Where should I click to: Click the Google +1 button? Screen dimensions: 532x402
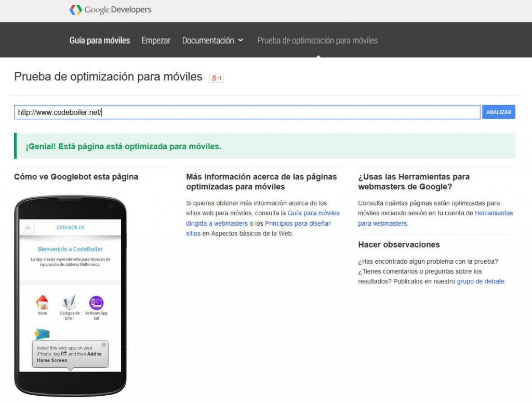[x=217, y=78]
